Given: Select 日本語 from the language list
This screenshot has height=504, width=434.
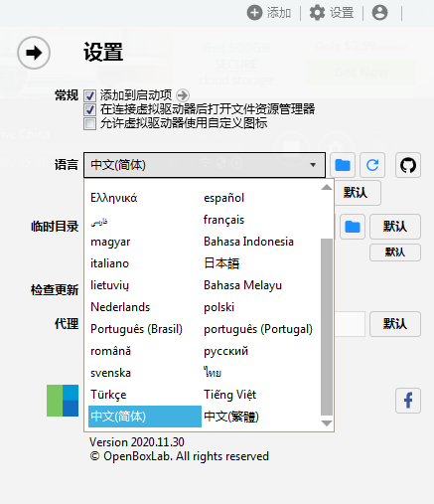Looking at the screenshot, I should click(x=221, y=263).
